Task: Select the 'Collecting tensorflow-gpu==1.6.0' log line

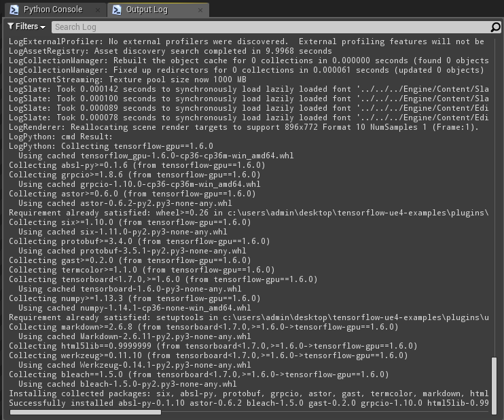Action: point(111,146)
